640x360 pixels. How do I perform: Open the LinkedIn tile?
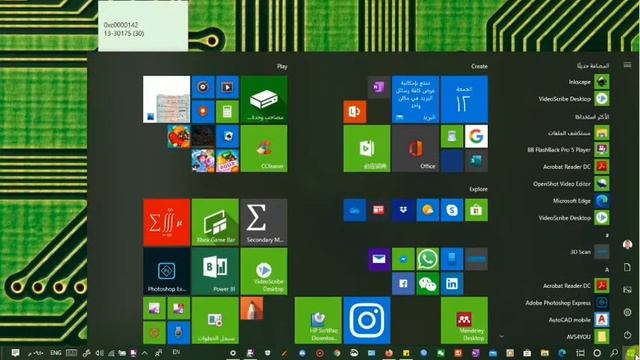(452, 284)
